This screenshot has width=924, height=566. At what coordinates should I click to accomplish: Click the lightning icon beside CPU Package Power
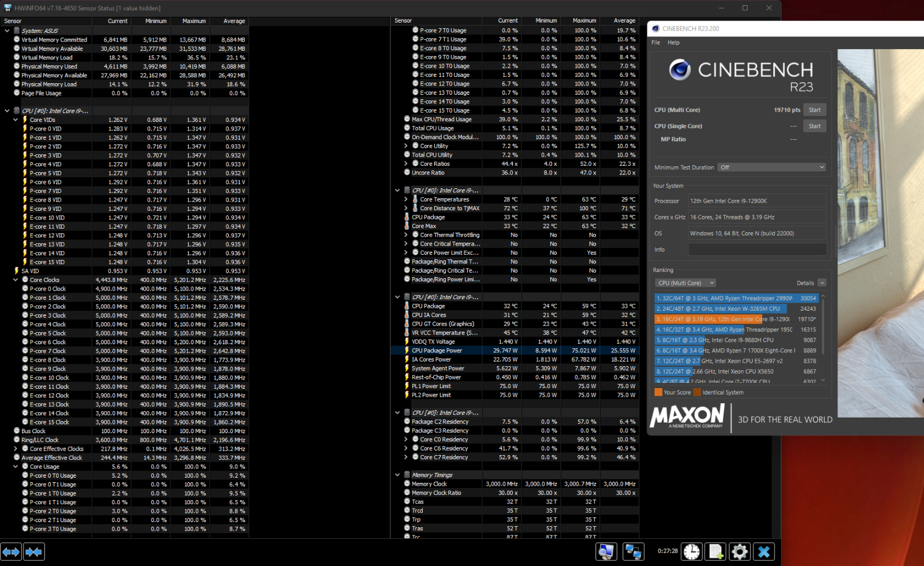(x=407, y=351)
